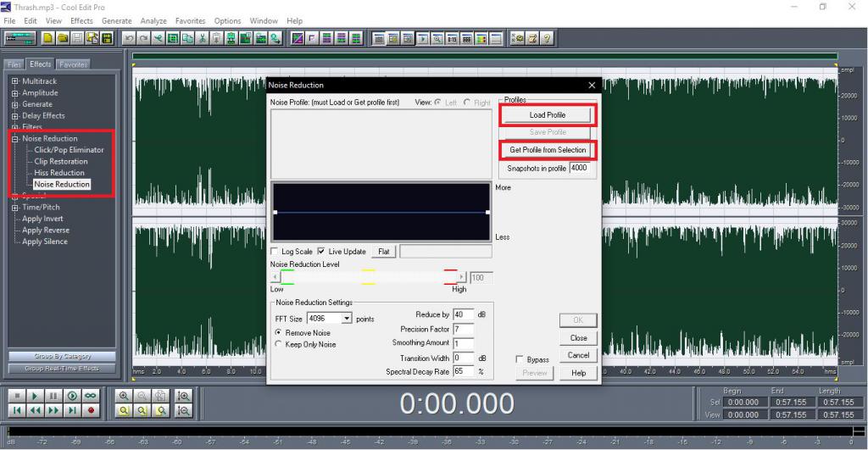Select the Remove Noise radio button
Screen dimensions: 868x450
[x=278, y=333]
